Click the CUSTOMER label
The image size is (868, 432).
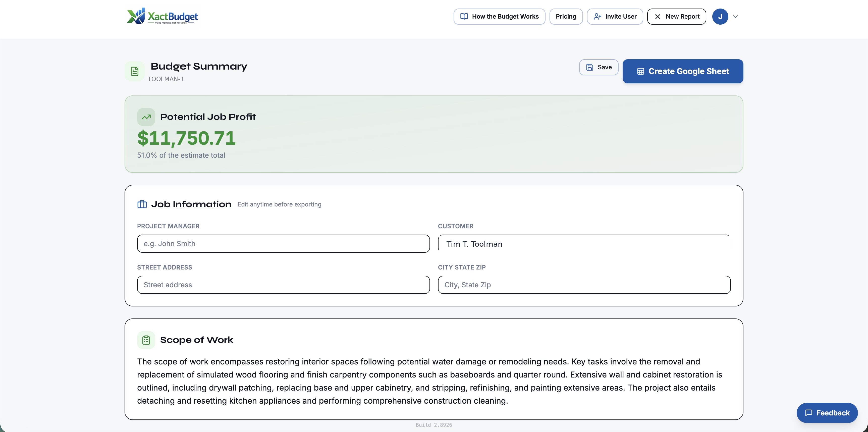pyautogui.click(x=456, y=226)
